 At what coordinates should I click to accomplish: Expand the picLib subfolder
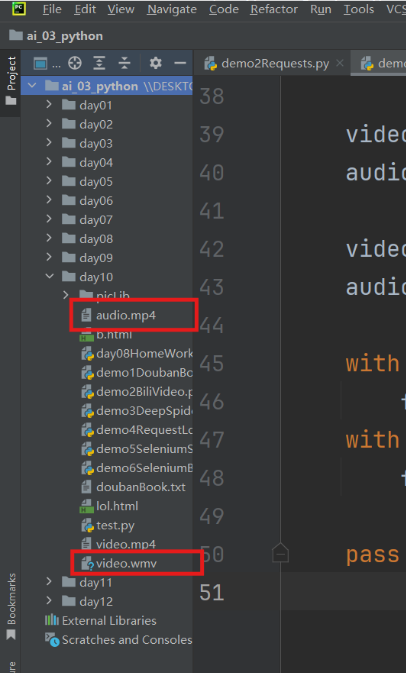point(66,295)
